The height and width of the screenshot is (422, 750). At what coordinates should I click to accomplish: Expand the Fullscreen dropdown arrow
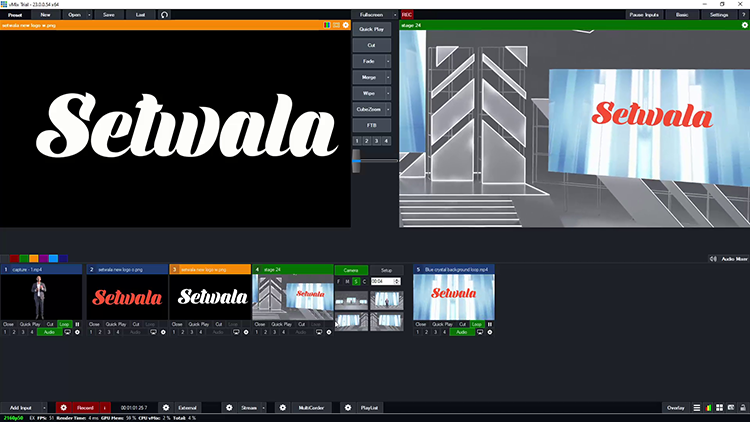(393, 15)
